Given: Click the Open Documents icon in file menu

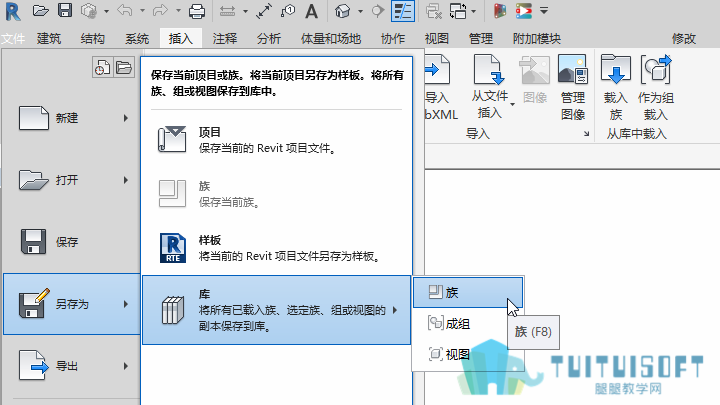Looking at the screenshot, I should coord(124,68).
